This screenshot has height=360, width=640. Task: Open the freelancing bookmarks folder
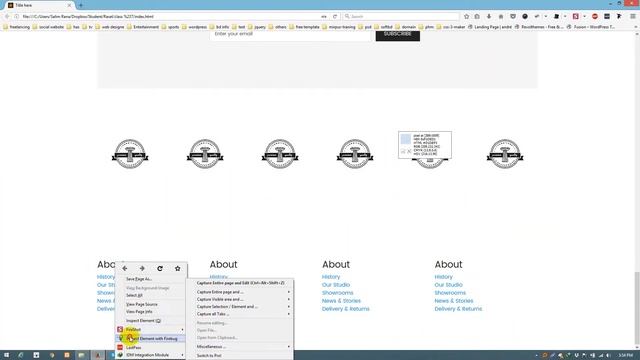[16, 27]
